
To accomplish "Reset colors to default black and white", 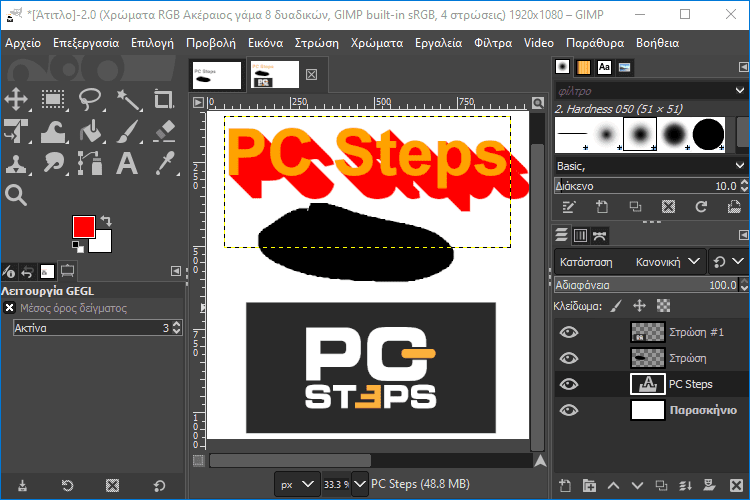I will tap(77, 247).
